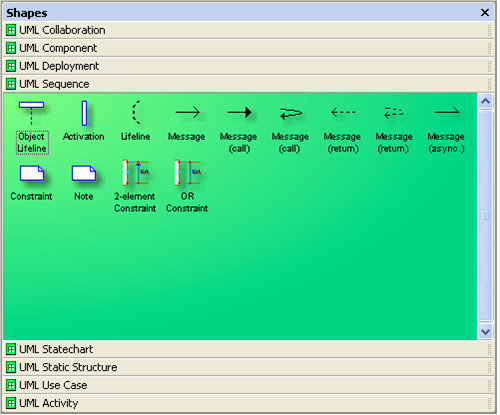The image size is (500, 415).
Task: Open the UML Collaboration stencil
Action: click(x=249, y=30)
